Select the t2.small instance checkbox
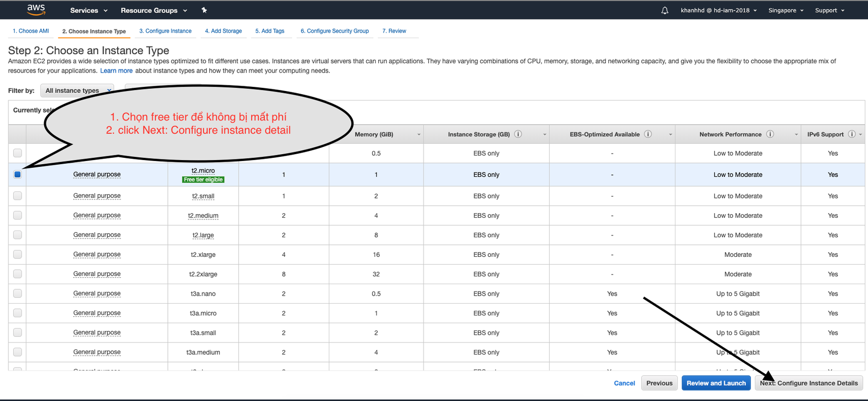Screen dimensions: 868x401 click(17, 196)
